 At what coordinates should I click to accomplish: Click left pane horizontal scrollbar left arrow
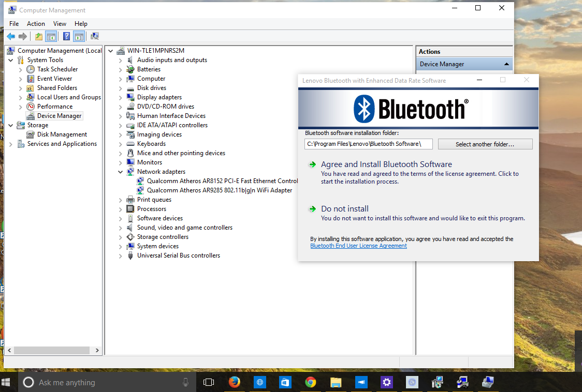pos(9,351)
